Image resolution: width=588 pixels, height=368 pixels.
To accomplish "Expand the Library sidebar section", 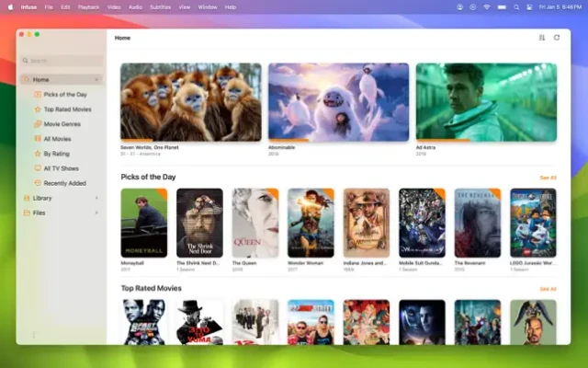I will [x=96, y=198].
